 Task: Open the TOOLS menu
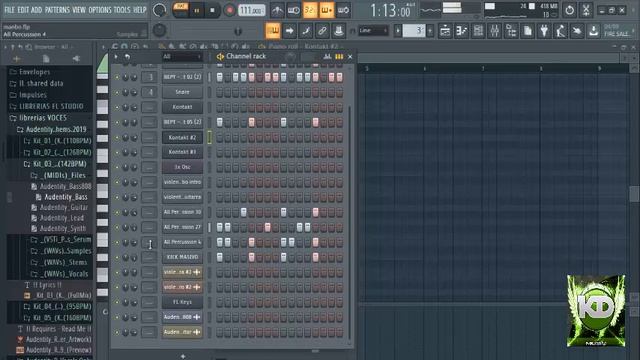pyautogui.click(x=122, y=10)
